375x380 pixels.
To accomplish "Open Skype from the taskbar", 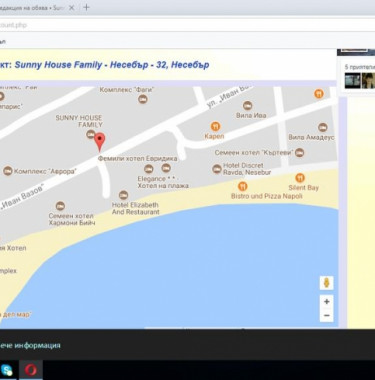I will [7, 370].
